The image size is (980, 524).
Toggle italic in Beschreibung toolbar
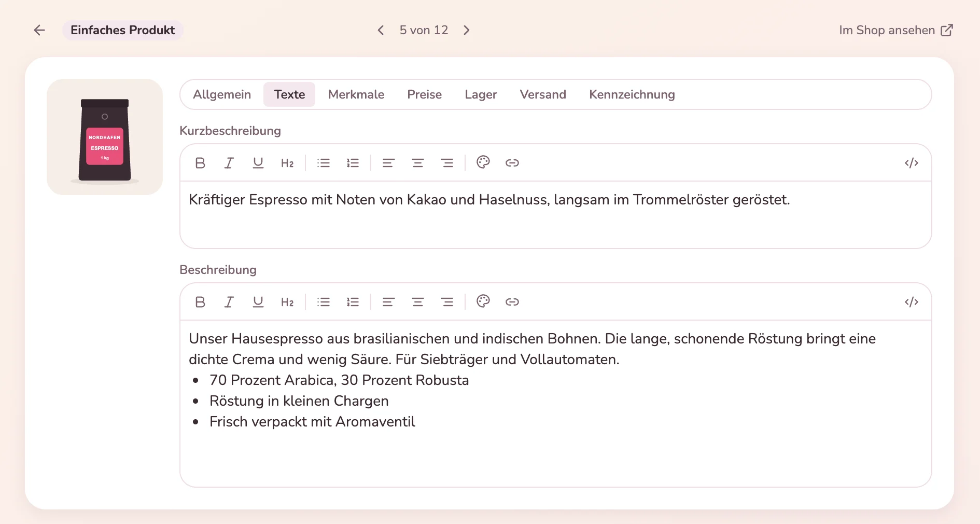coord(229,302)
